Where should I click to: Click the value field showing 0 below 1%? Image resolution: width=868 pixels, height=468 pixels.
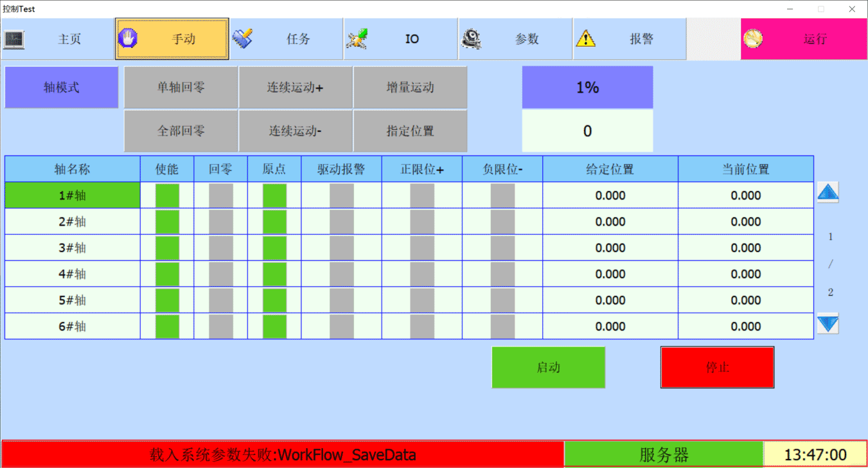tap(587, 131)
